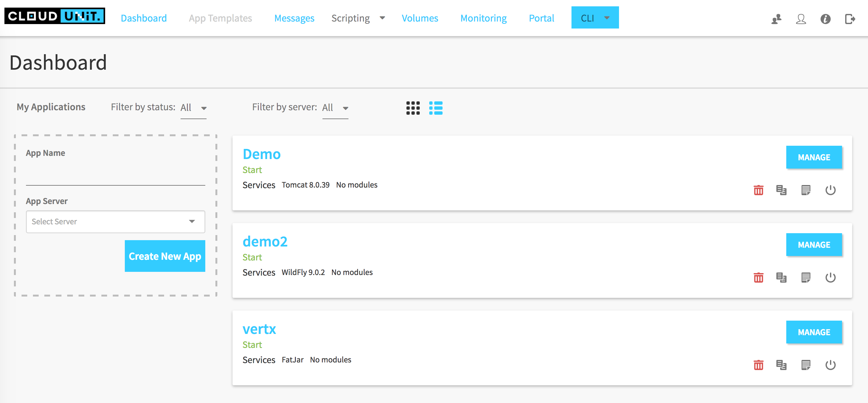The image size is (868, 403).
Task: Select list view display mode
Action: (x=436, y=108)
